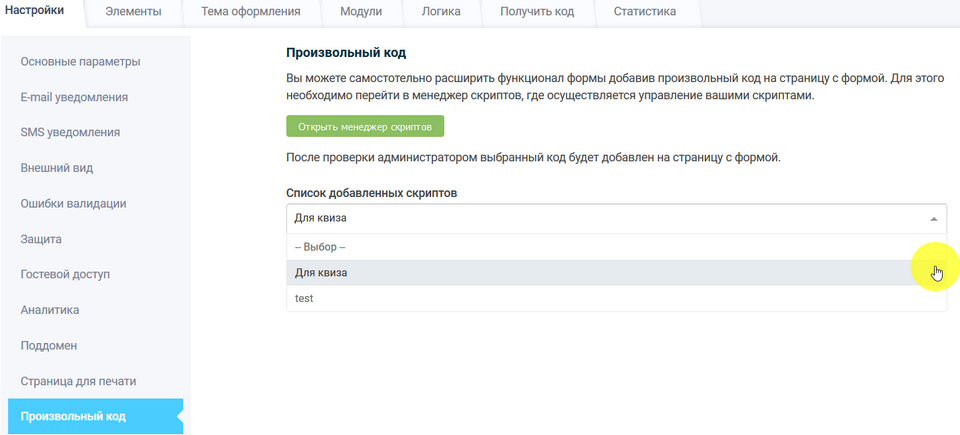The height and width of the screenshot is (435, 960).
Task: Open Основные параметры in sidebar
Action: pyautogui.click(x=80, y=62)
